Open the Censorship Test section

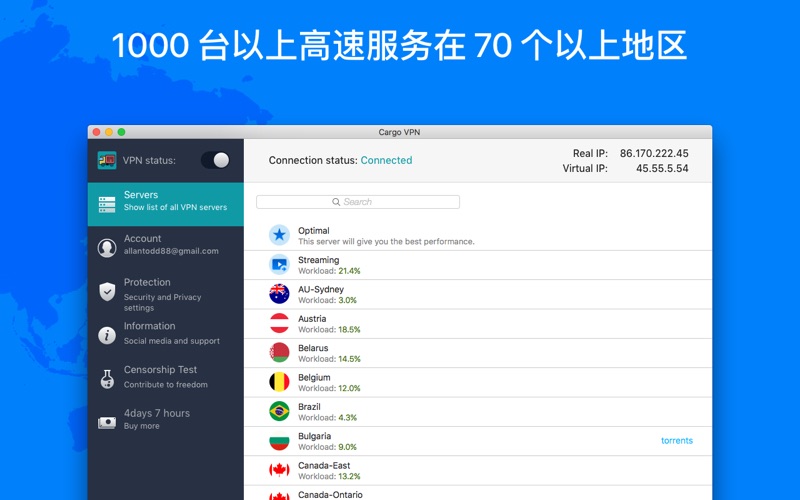click(166, 379)
